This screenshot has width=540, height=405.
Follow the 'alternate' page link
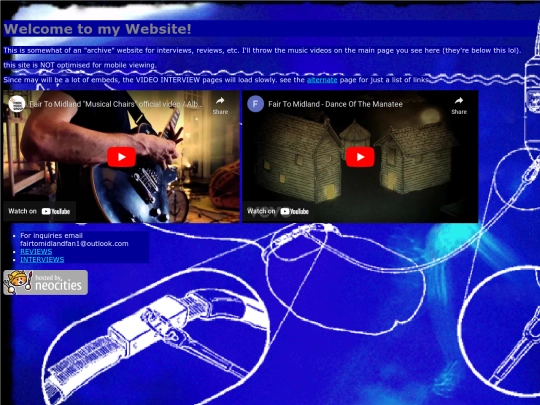[322, 80]
